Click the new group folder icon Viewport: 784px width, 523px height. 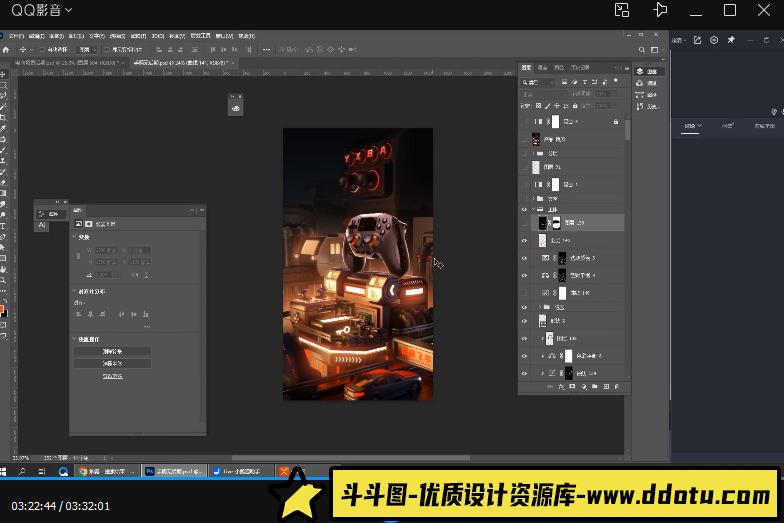tap(594, 387)
